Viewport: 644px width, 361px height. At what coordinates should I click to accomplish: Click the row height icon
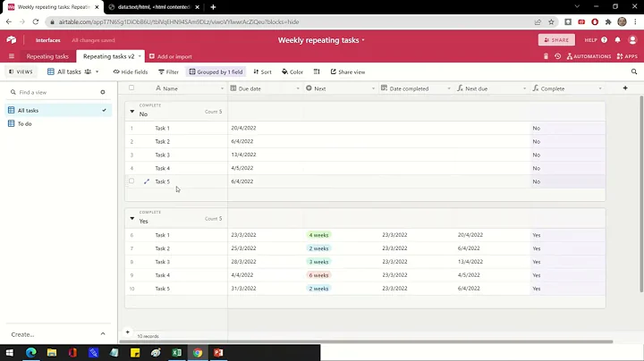317,71
